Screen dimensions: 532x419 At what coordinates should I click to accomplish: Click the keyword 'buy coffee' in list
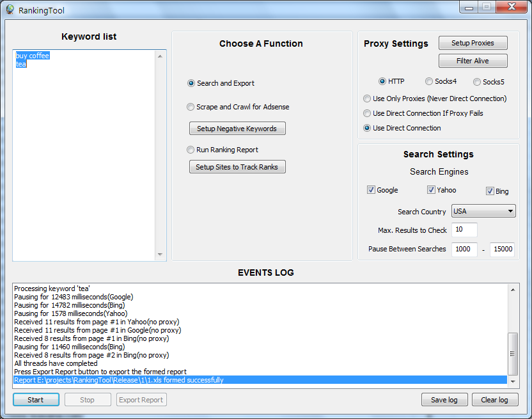(x=33, y=56)
